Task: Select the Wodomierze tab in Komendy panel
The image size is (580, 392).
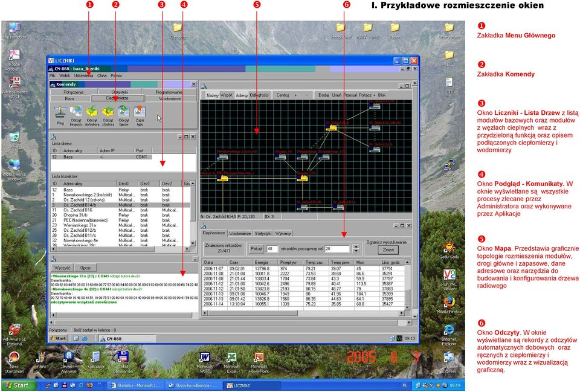Action: coord(170,98)
